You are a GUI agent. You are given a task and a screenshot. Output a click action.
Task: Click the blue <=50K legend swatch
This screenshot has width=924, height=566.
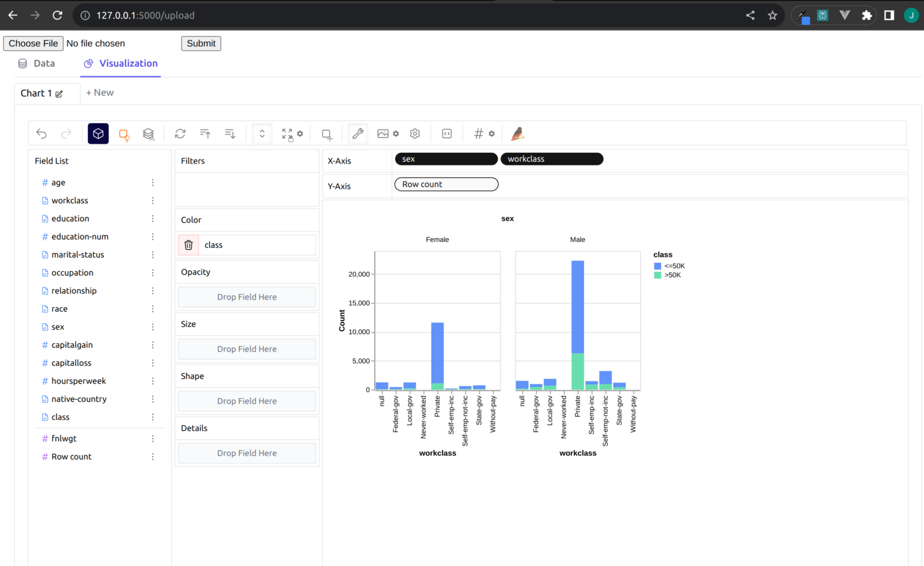pyautogui.click(x=658, y=266)
